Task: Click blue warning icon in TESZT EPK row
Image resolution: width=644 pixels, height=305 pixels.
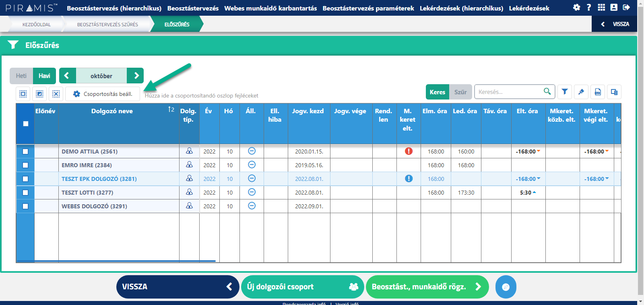Action: pyautogui.click(x=409, y=178)
